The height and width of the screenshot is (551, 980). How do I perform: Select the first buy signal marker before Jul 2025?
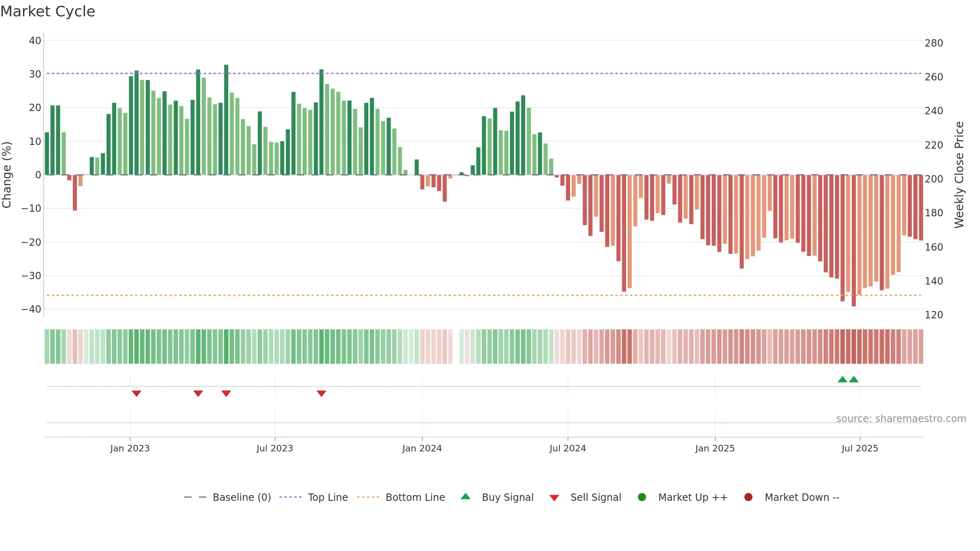(x=842, y=379)
